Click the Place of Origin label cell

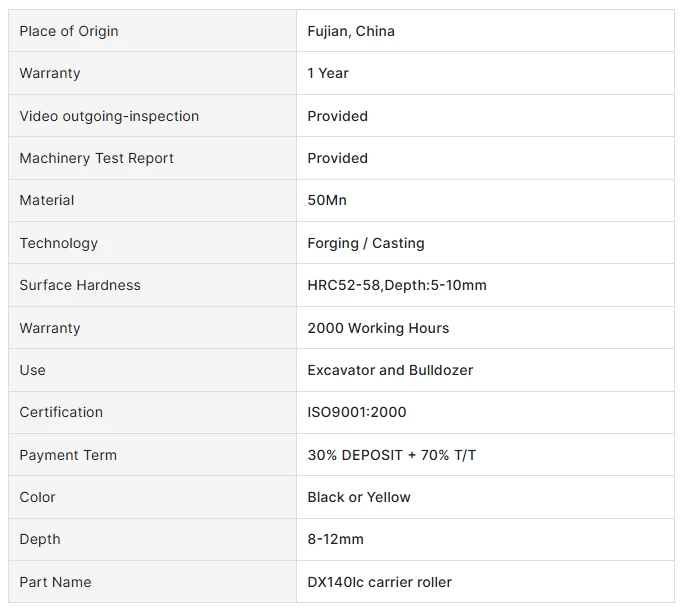click(152, 31)
